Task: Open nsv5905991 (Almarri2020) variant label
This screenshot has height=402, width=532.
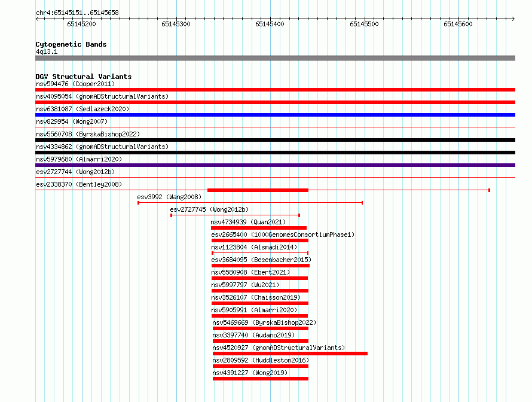Action: [x=254, y=310]
